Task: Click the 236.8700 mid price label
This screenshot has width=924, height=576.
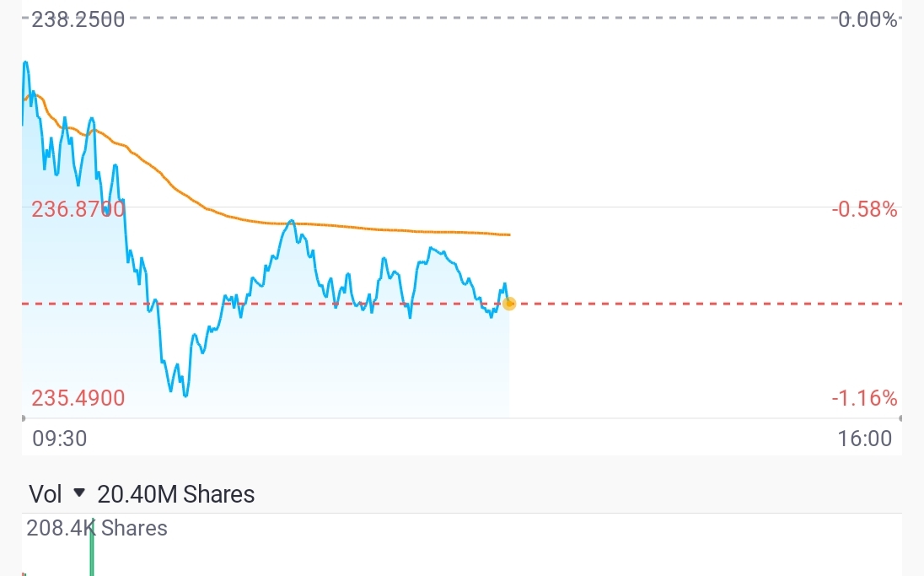Action: click(x=78, y=209)
